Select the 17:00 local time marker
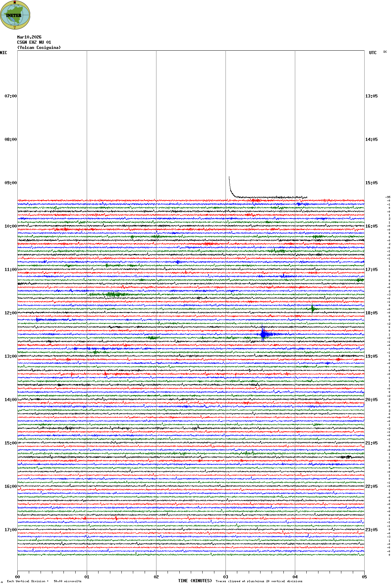Image resolution: width=392 pixels, height=586 pixels. [x=10, y=530]
